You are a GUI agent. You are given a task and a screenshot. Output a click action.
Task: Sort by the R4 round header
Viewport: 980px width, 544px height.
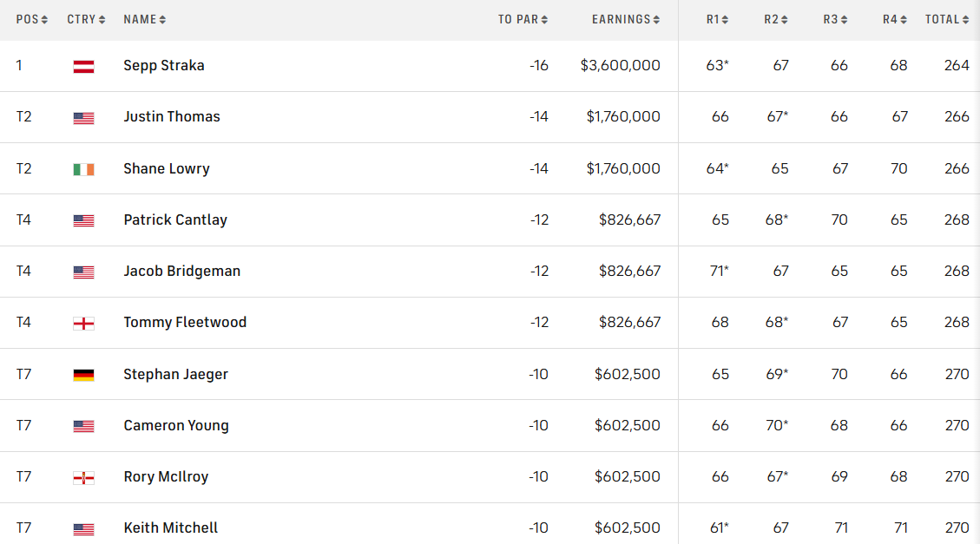pos(894,19)
